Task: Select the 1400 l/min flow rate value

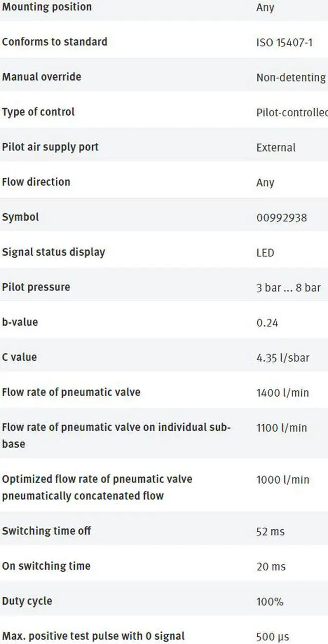Action: point(282,393)
